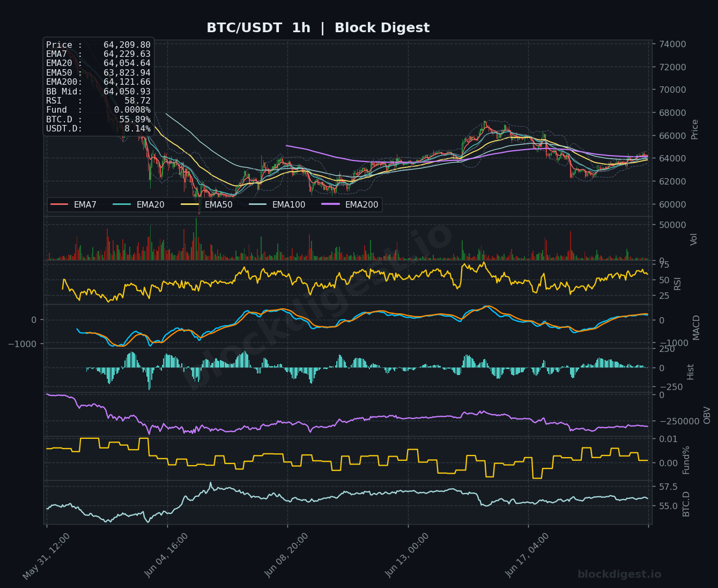Screen dimensions: 718x588
Task: Click the EMA20 label in the legend
Action: [150, 205]
